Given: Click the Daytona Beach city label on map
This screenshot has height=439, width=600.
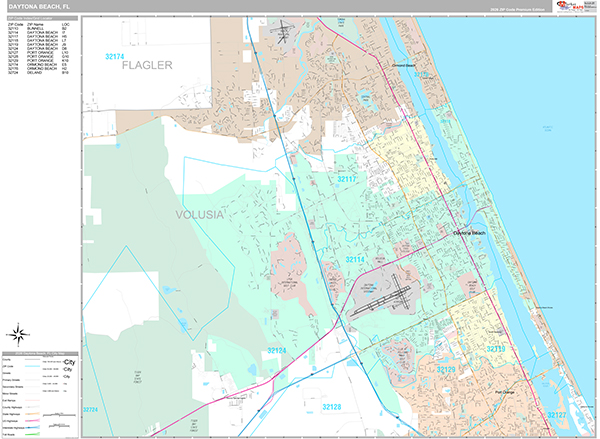Looking at the screenshot, I should point(468,232).
